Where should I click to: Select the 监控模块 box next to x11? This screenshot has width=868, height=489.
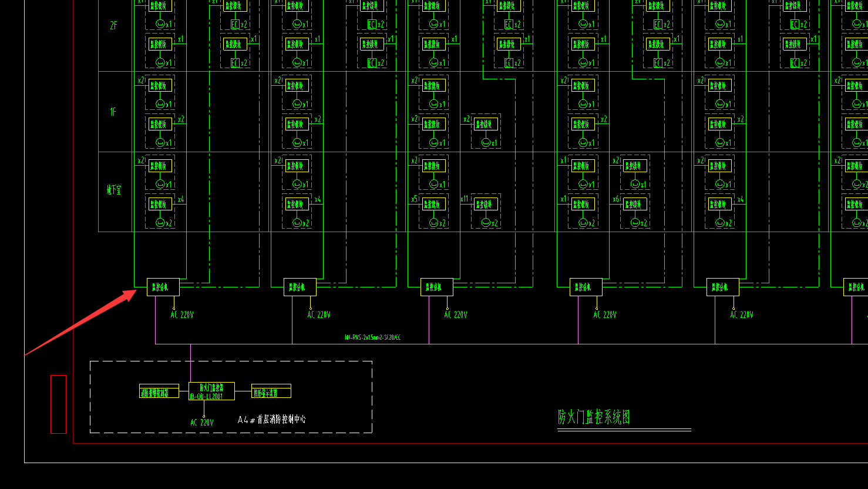coord(485,205)
